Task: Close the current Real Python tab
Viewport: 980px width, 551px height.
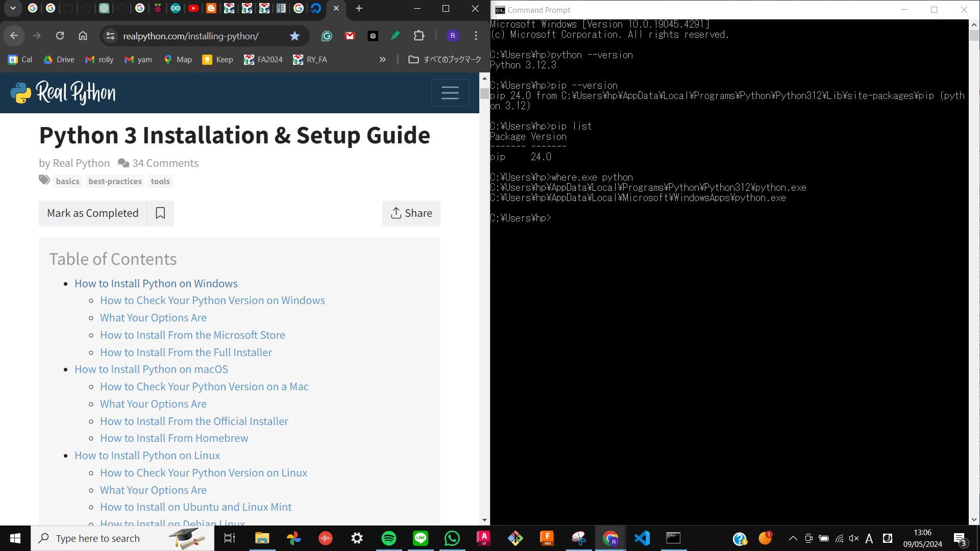Action: point(336,8)
